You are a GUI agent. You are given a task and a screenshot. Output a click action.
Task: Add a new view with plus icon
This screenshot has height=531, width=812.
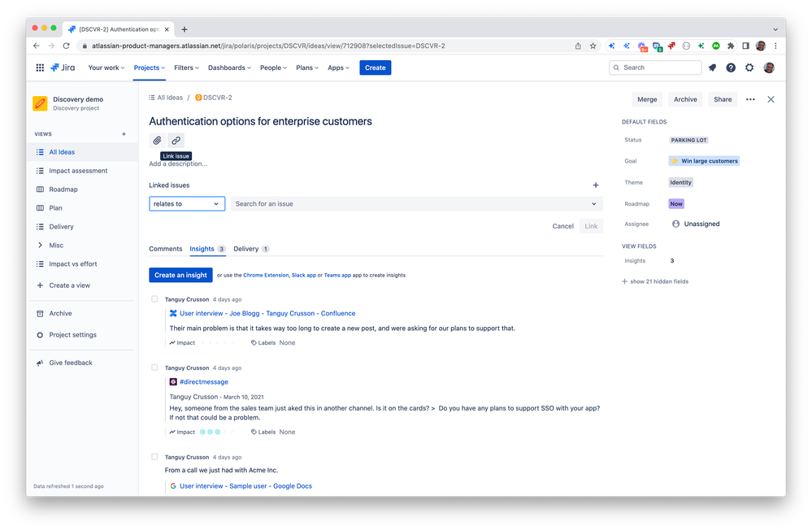click(x=124, y=134)
